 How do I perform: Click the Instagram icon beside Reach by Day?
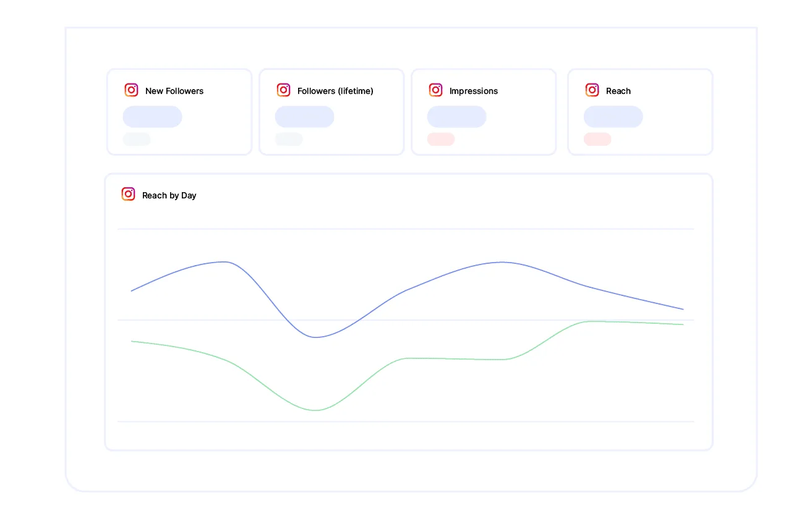tap(128, 194)
